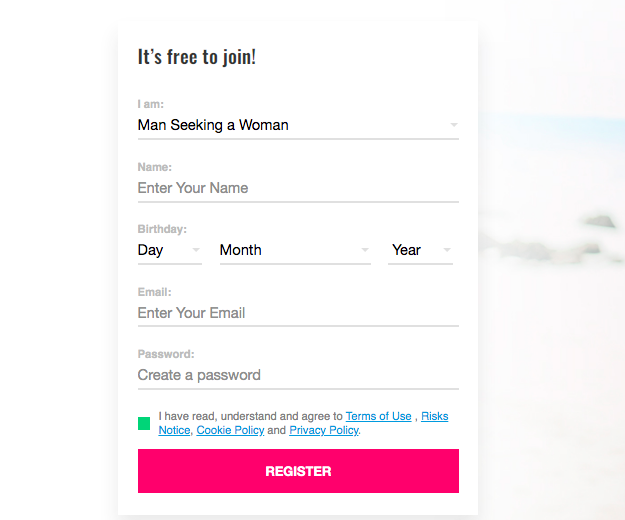Click the Birthday field label

[x=162, y=229]
